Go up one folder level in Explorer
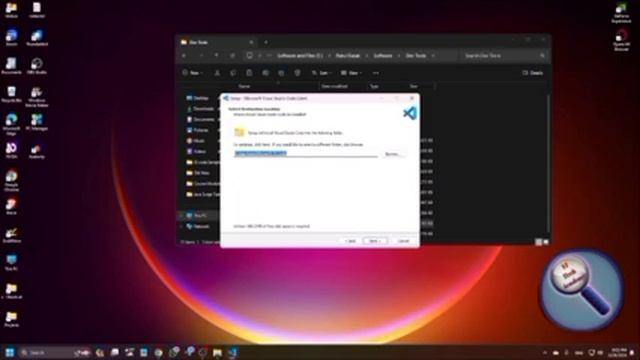 click(x=216, y=56)
